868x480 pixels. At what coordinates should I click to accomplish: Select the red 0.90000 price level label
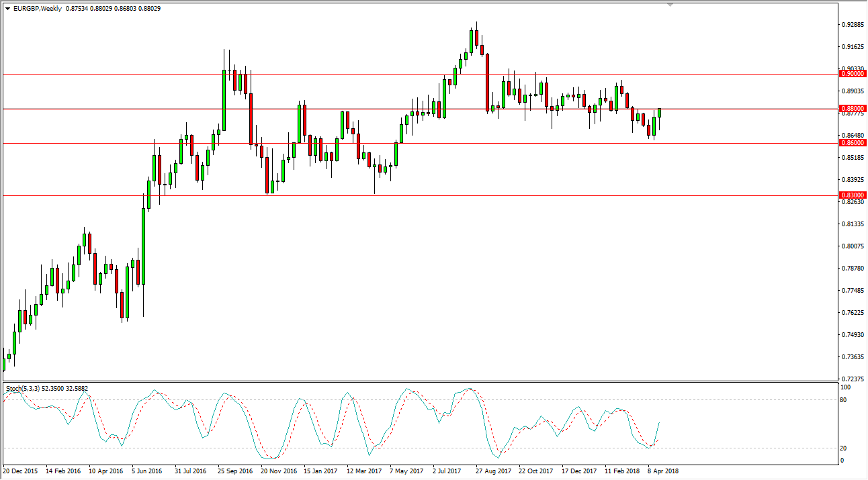(x=852, y=75)
